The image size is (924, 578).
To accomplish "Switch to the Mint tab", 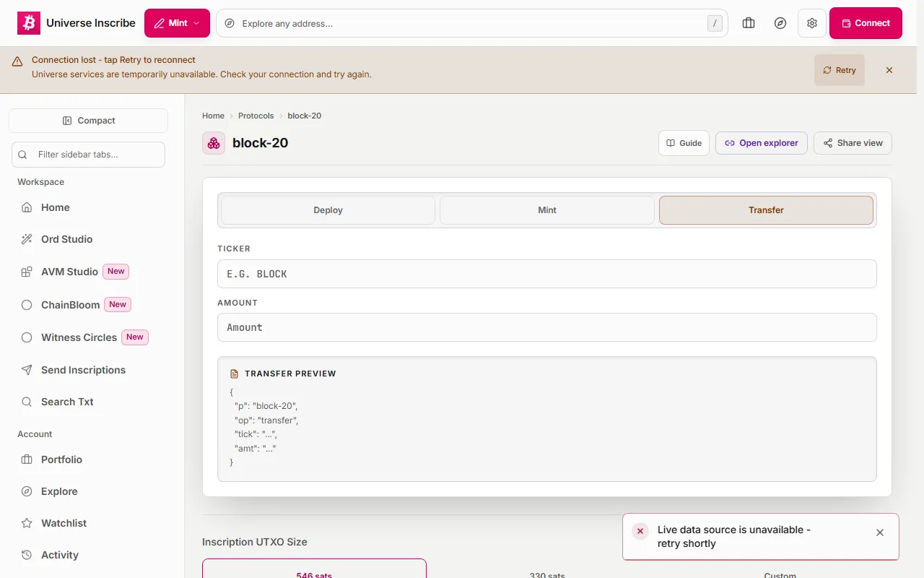I will coord(547,210).
